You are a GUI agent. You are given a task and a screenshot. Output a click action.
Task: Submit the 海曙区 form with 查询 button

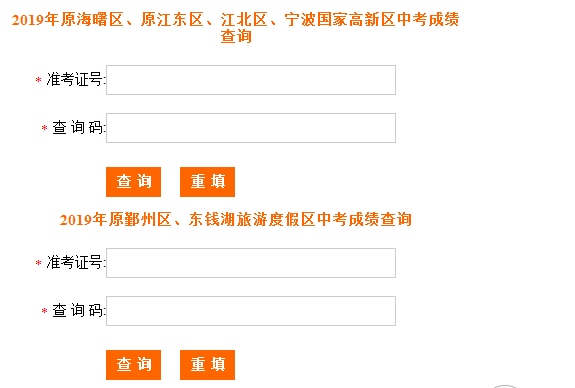pos(133,182)
